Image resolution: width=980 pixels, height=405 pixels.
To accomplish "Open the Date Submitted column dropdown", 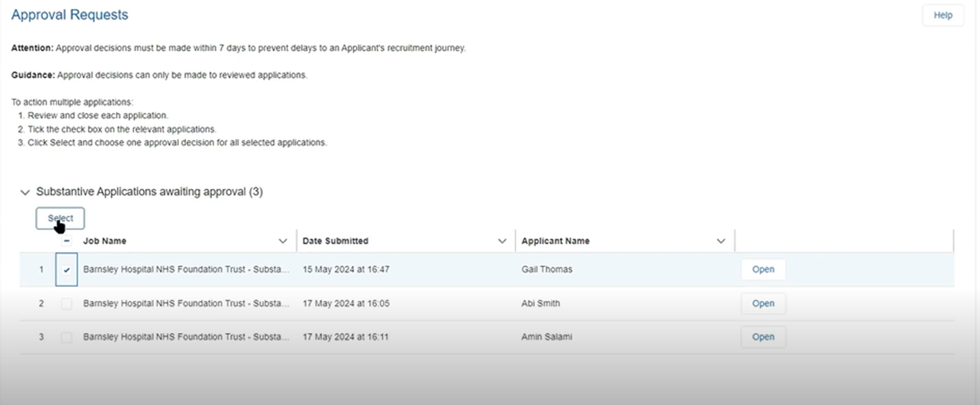I will pyautogui.click(x=501, y=241).
